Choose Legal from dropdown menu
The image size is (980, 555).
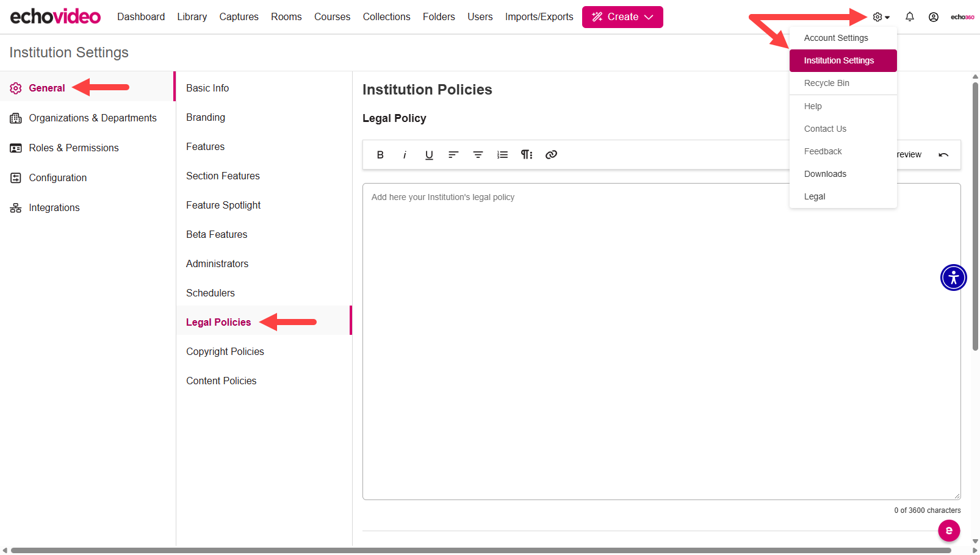(843, 196)
